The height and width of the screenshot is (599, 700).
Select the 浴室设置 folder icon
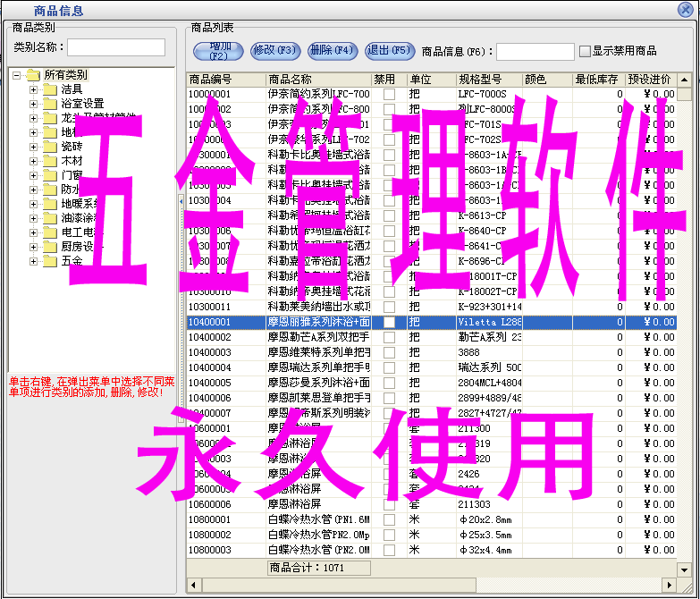pyautogui.click(x=50, y=104)
